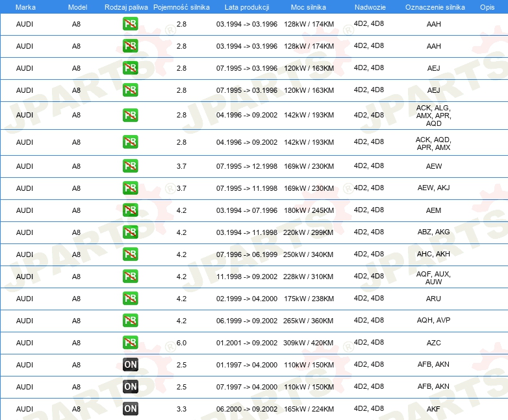This screenshot has height=420, width=508.
Task: Click power value 265kW / 360KM
Action: pyautogui.click(x=308, y=321)
